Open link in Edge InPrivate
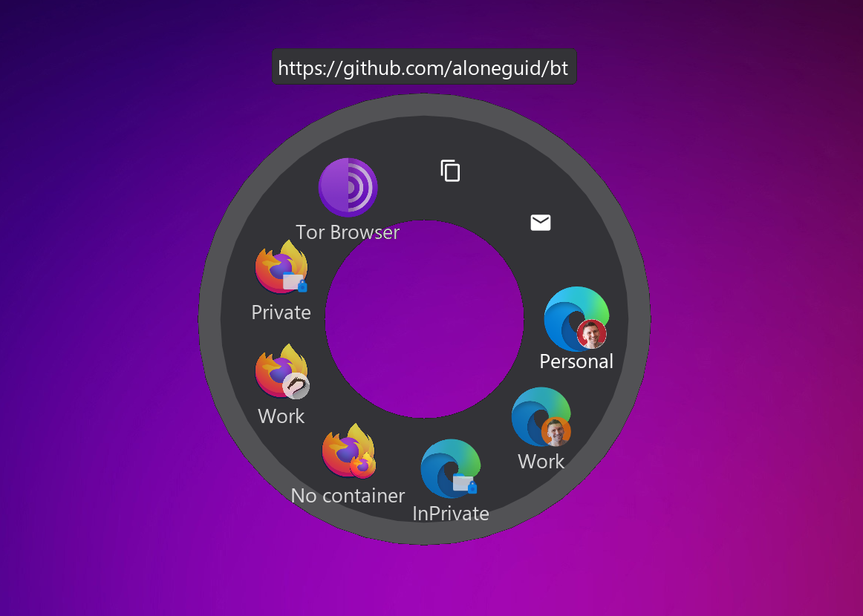863x616 pixels. pos(450,468)
